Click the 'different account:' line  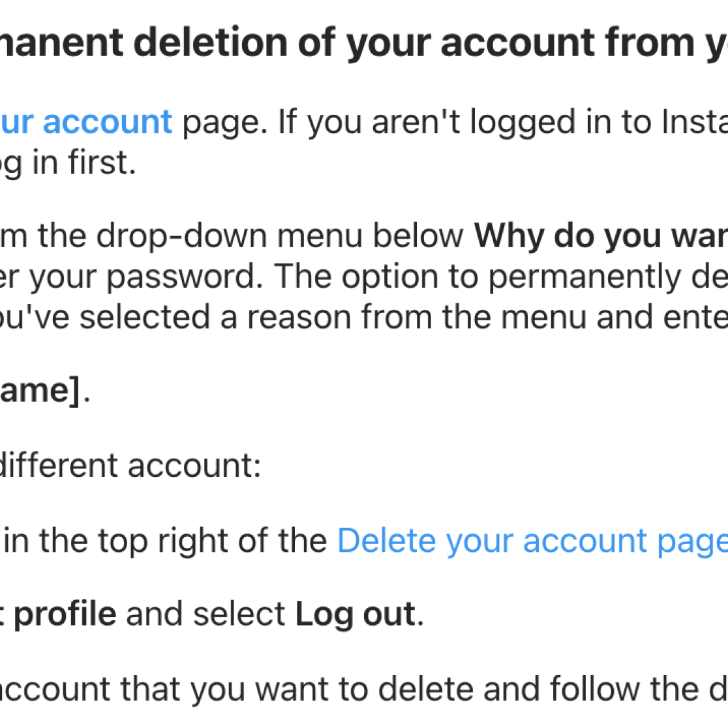pos(130,466)
